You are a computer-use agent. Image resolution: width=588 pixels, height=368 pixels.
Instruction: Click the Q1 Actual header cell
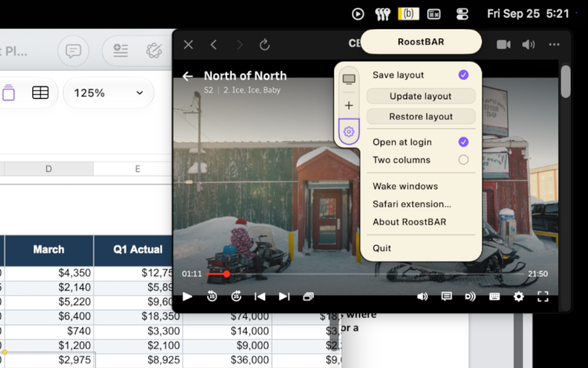pos(138,250)
